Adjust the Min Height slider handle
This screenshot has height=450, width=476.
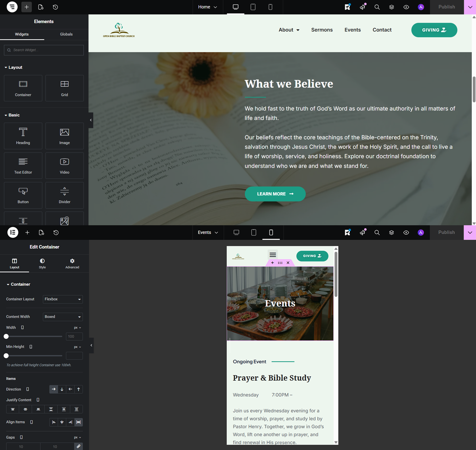pos(6,356)
